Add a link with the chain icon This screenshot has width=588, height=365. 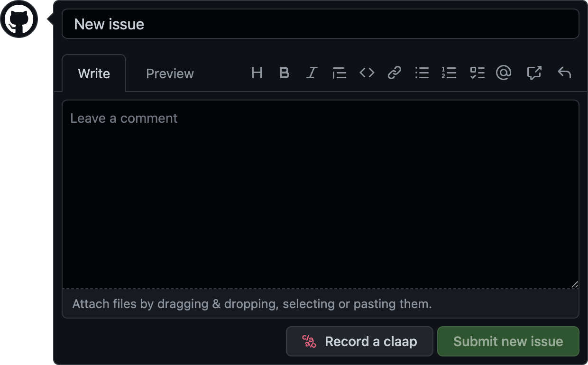point(394,73)
